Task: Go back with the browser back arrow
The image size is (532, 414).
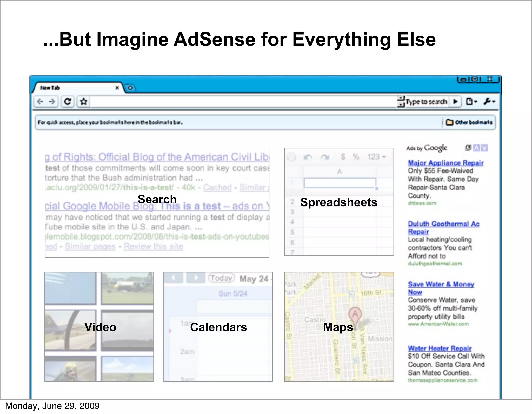Action: point(40,101)
